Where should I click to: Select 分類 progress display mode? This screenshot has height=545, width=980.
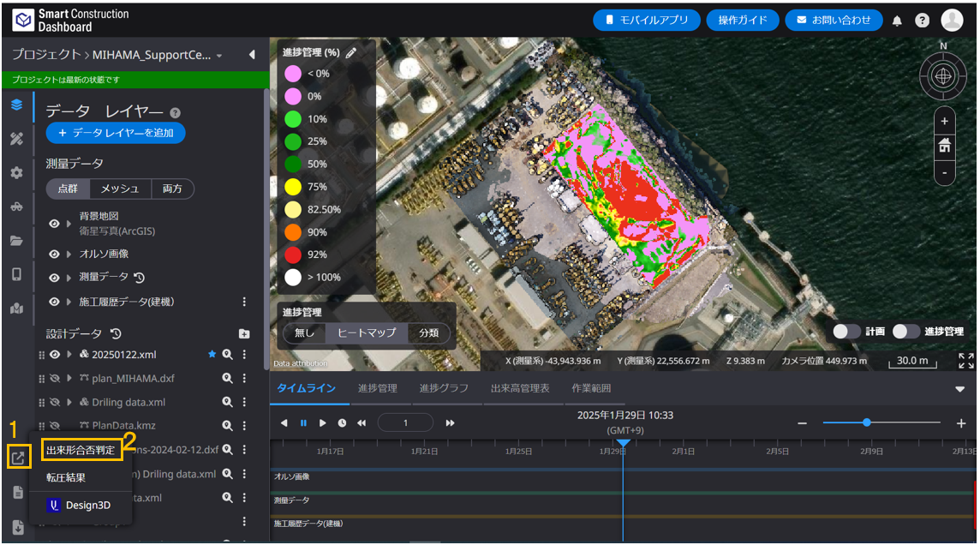428,332
